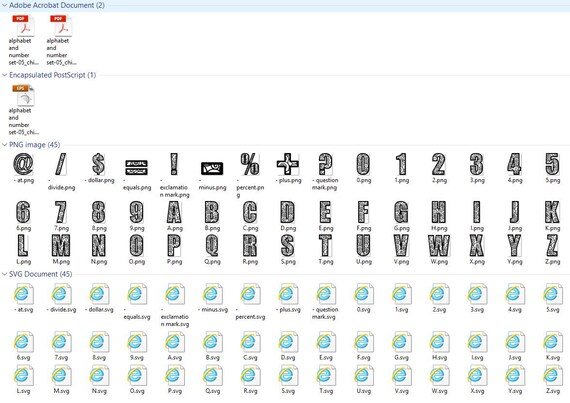The height and width of the screenshot is (403, 570).
Task: Select the exclamation mark.svg file
Action: pyautogui.click(x=174, y=294)
